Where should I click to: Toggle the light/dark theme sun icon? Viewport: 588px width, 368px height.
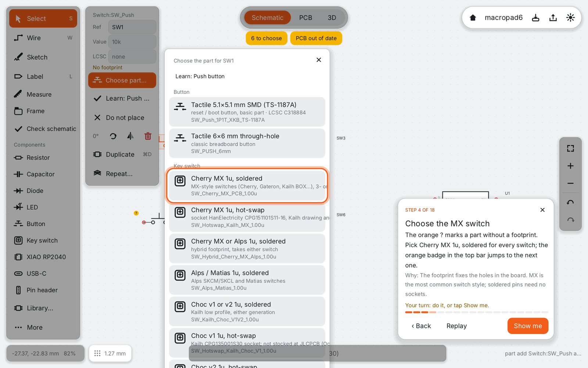(570, 18)
